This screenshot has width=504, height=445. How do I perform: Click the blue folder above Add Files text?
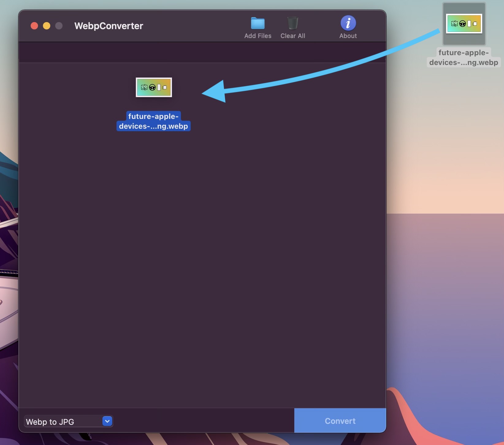click(258, 23)
